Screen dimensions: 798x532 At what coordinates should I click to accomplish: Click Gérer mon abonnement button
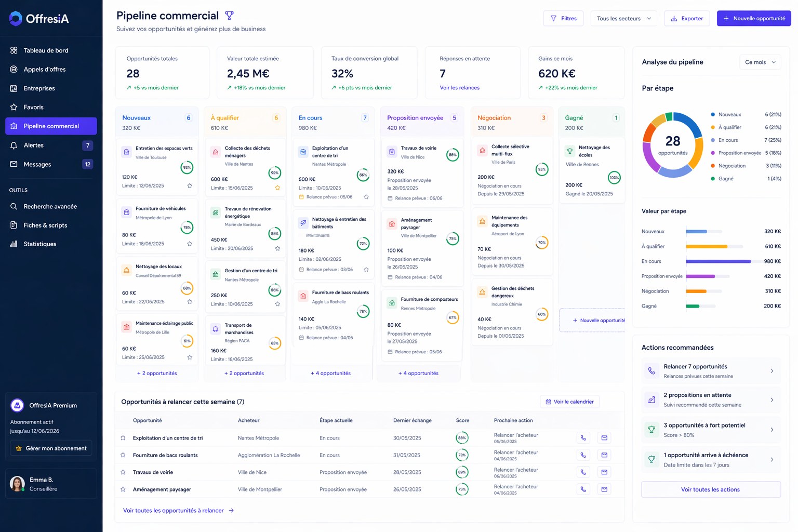(51, 448)
